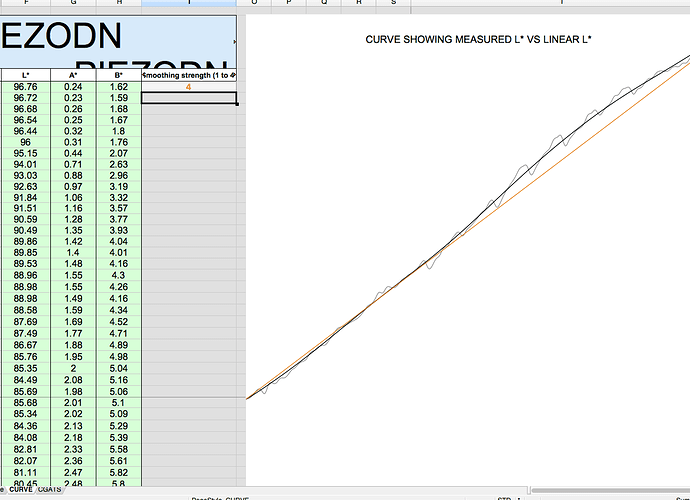Select the empty cell below smoothing value

tap(189, 98)
